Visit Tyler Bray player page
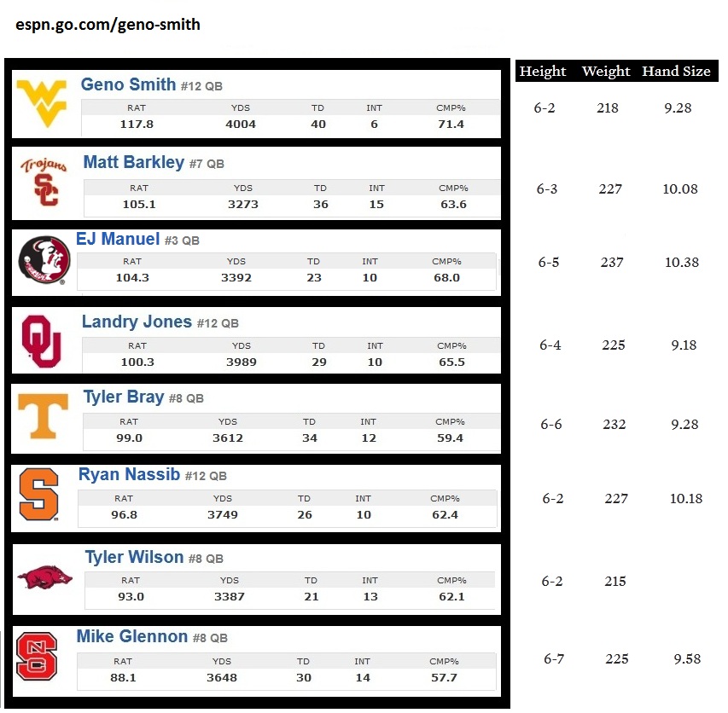 pyautogui.click(x=124, y=397)
